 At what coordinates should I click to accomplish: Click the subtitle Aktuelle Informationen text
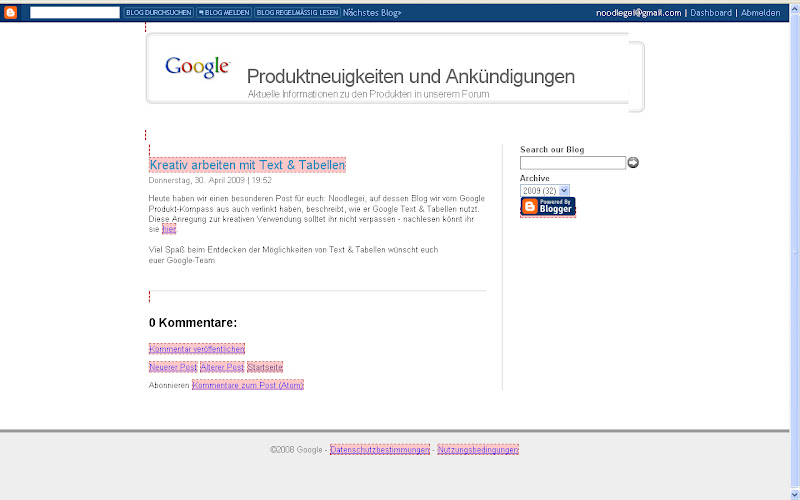[368, 94]
